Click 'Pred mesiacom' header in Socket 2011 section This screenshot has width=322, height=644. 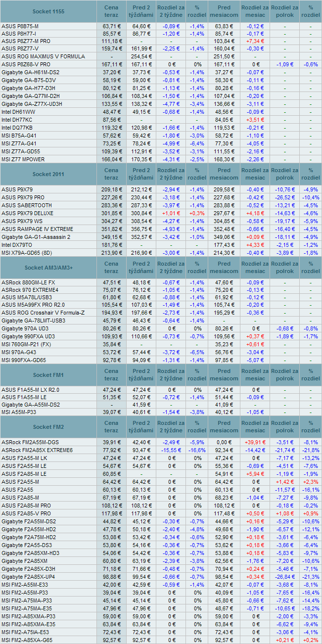224,174
